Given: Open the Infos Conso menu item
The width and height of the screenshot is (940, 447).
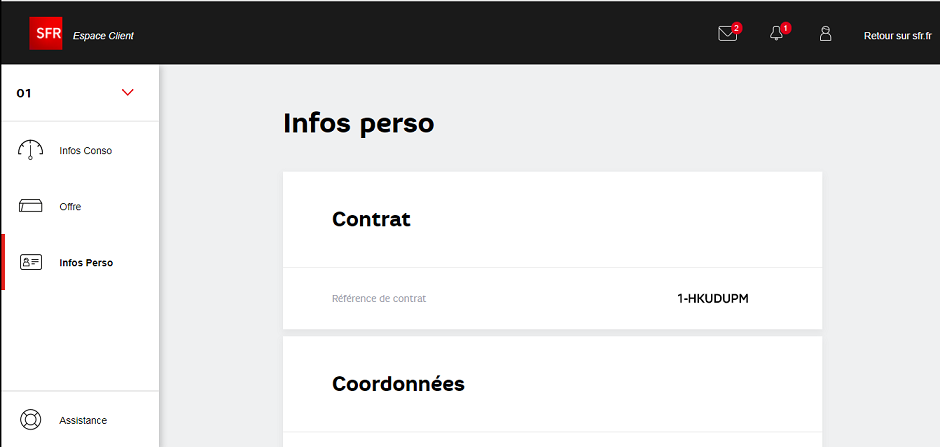Looking at the screenshot, I should [86, 151].
